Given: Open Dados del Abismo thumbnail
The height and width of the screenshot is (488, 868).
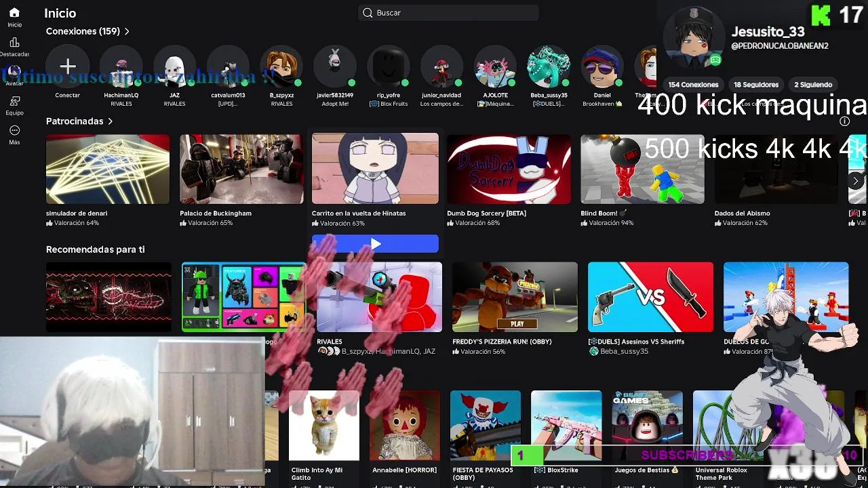Looking at the screenshot, I should click(x=776, y=169).
